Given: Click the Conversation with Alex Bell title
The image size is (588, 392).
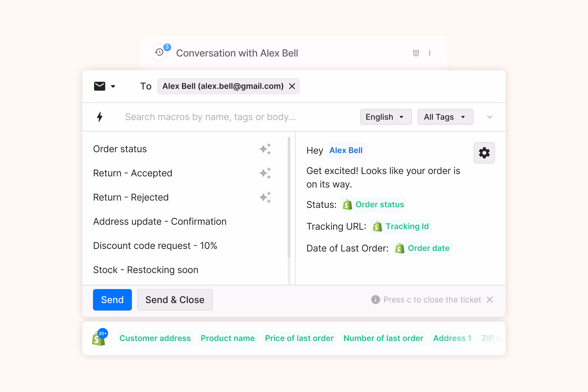Looking at the screenshot, I should [x=237, y=53].
